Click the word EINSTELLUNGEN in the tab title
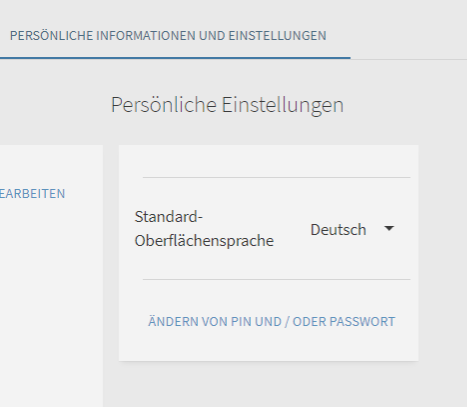Viewport: 467px width, 407px height. (277, 36)
